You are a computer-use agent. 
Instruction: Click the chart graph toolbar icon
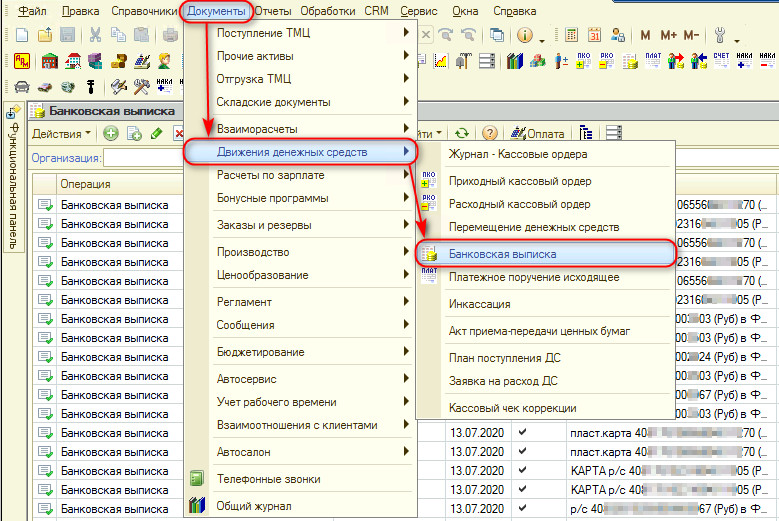click(x=440, y=61)
